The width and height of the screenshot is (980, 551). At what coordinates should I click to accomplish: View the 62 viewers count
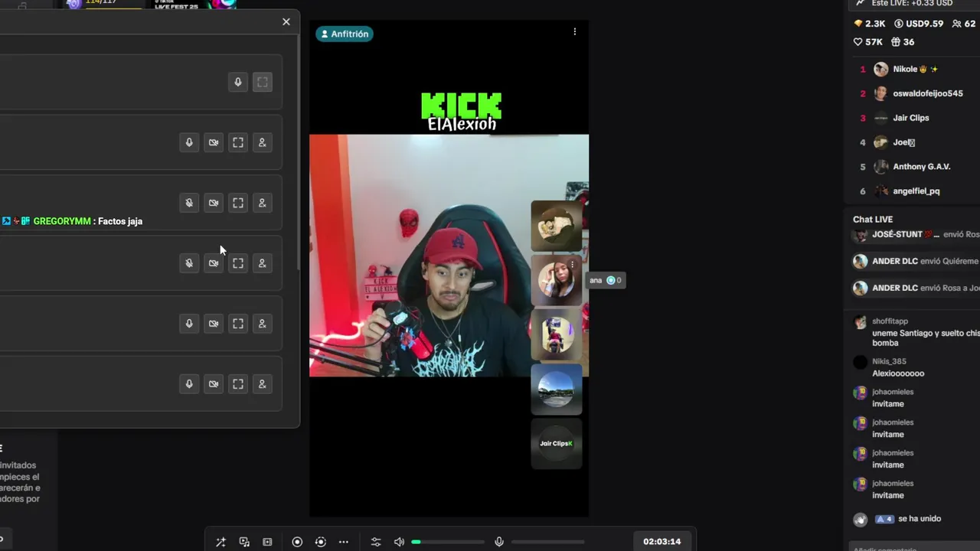click(x=964, y=24)
